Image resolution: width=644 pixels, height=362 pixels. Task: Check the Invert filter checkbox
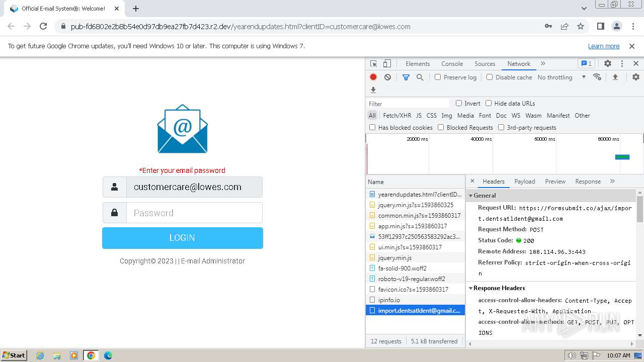(x=459, y=103)
